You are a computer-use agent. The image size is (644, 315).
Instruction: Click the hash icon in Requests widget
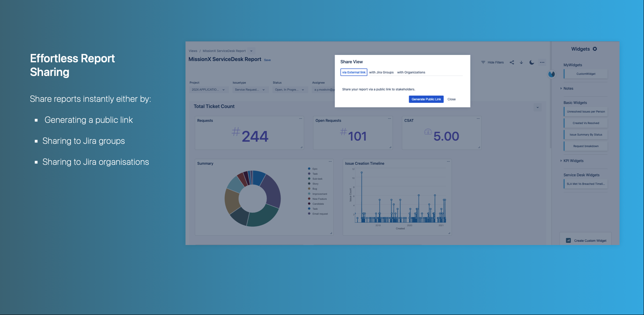click(236, 132)
